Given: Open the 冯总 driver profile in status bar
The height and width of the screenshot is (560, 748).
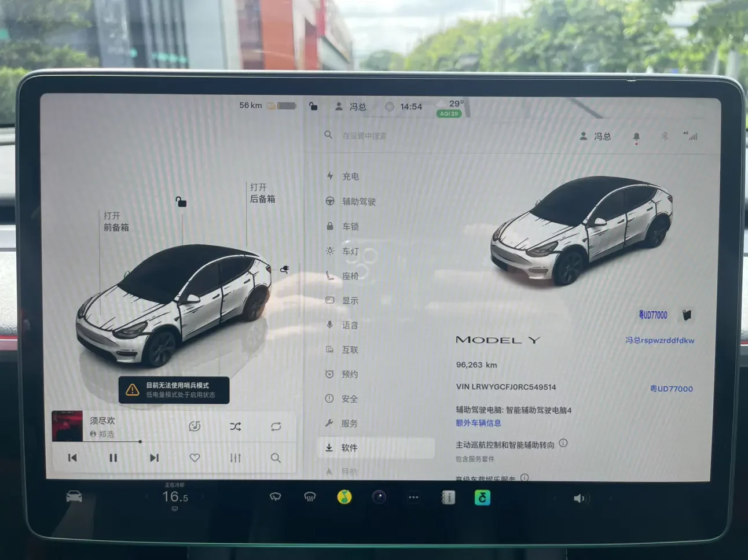Looking at the screenshot, I should click(x=351, y=107).
